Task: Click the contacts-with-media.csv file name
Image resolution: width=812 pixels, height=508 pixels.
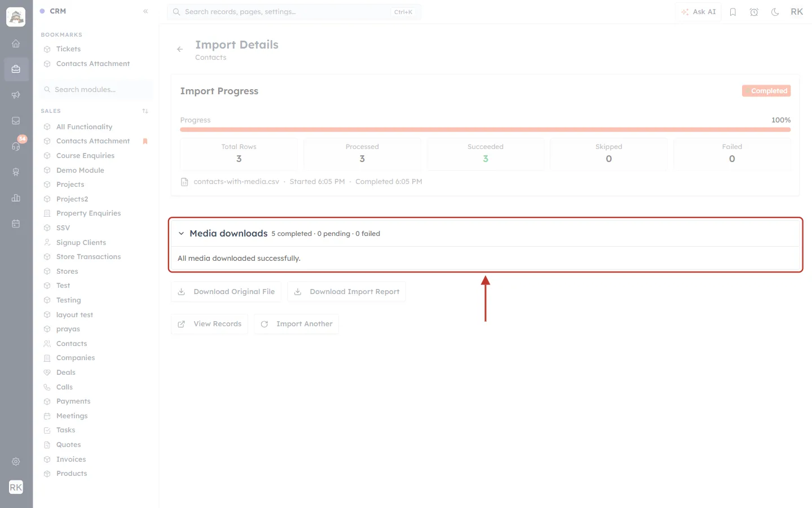Action: 236,182
